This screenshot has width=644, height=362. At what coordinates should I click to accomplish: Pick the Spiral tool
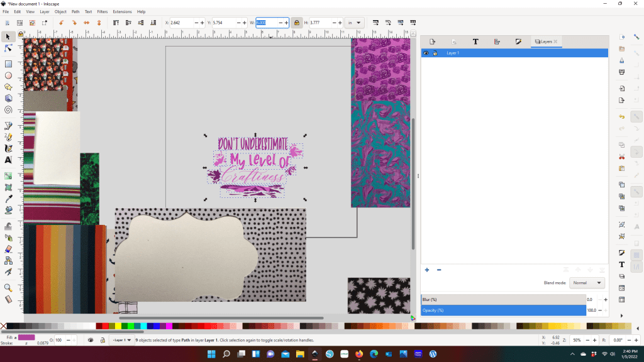point(9,109)
